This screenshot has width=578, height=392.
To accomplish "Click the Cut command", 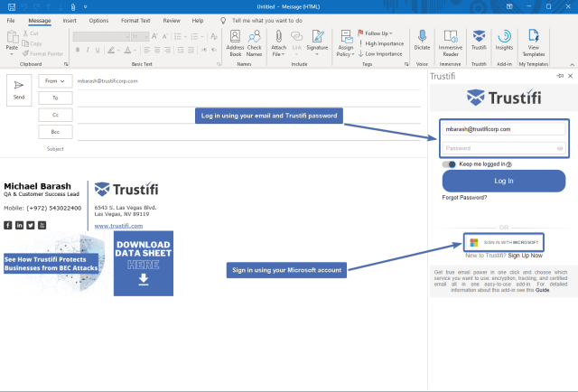I will [31, 33].
